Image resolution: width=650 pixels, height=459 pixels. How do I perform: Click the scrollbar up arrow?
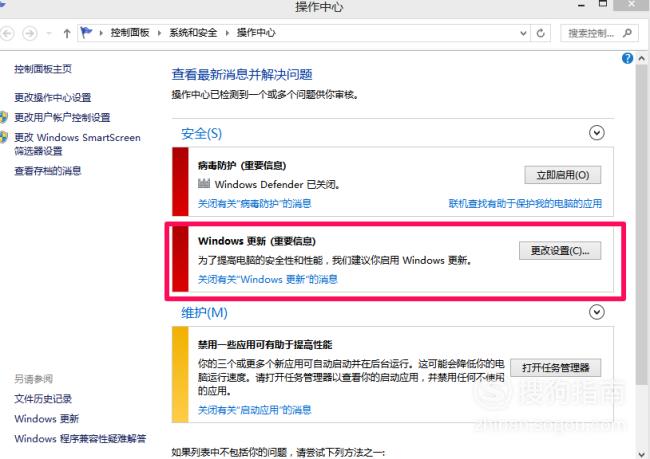(641, 58)
